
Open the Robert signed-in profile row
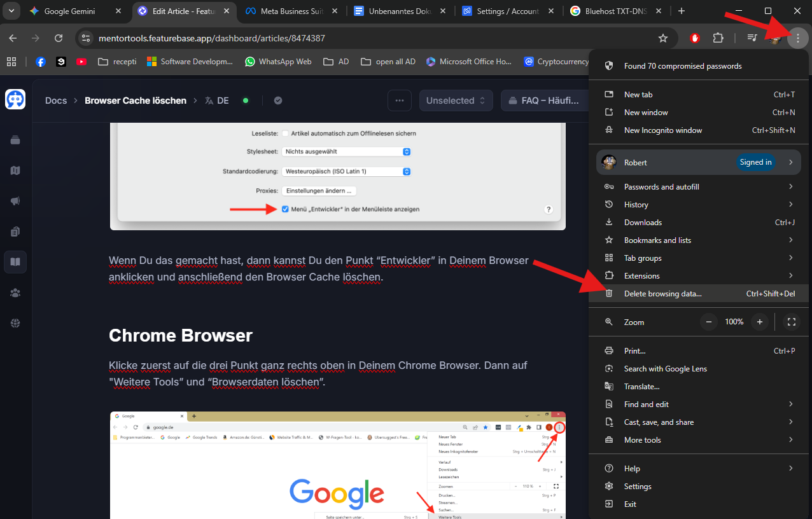coord(699,162)
